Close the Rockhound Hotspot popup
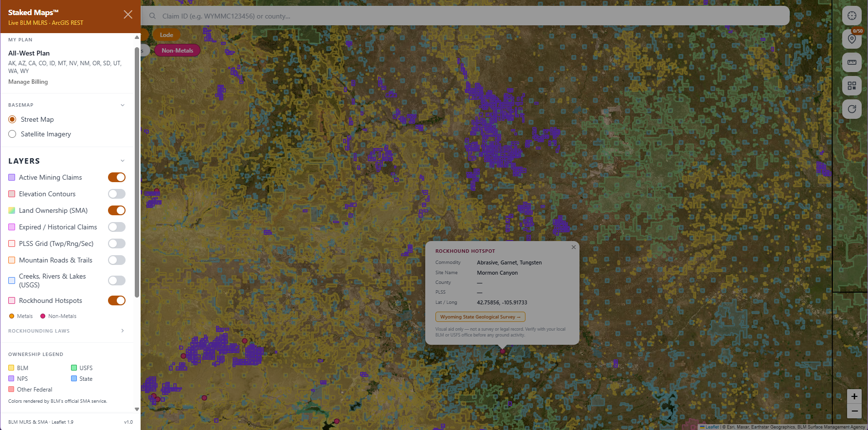 574,247
